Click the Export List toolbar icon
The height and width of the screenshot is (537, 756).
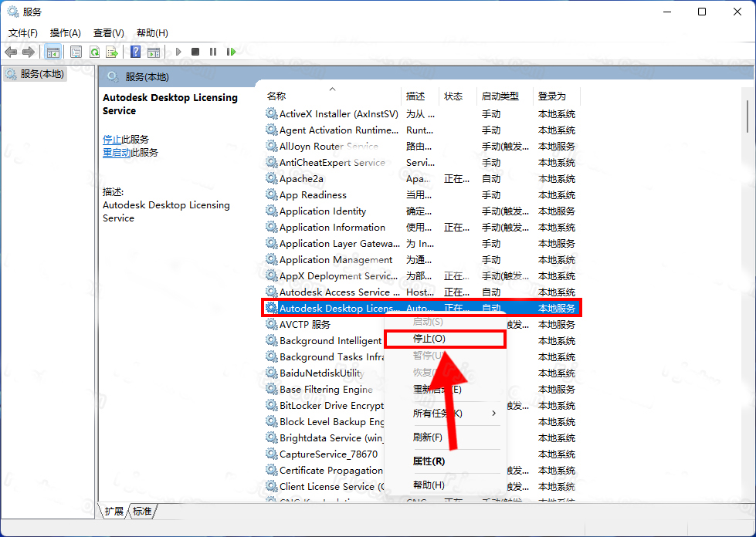pyautogui.click(x=112, y=52)
